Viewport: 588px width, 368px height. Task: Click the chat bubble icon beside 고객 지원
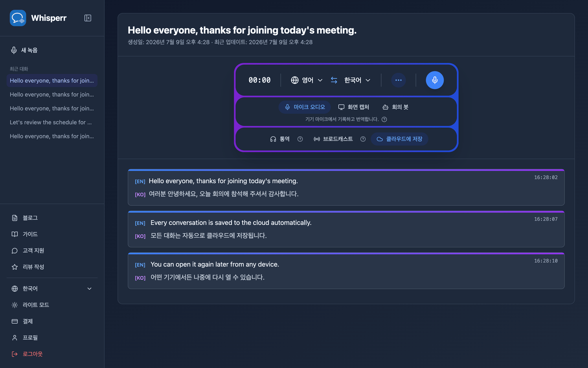tap(15, 251)
